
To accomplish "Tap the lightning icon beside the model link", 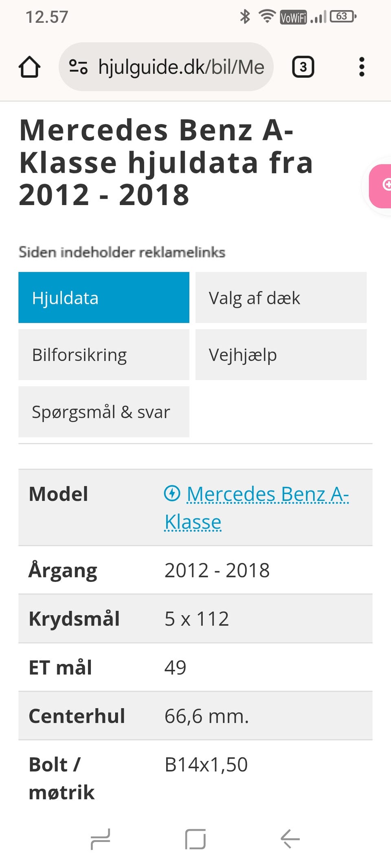I will pyautogui.click(x=172, y=494).
